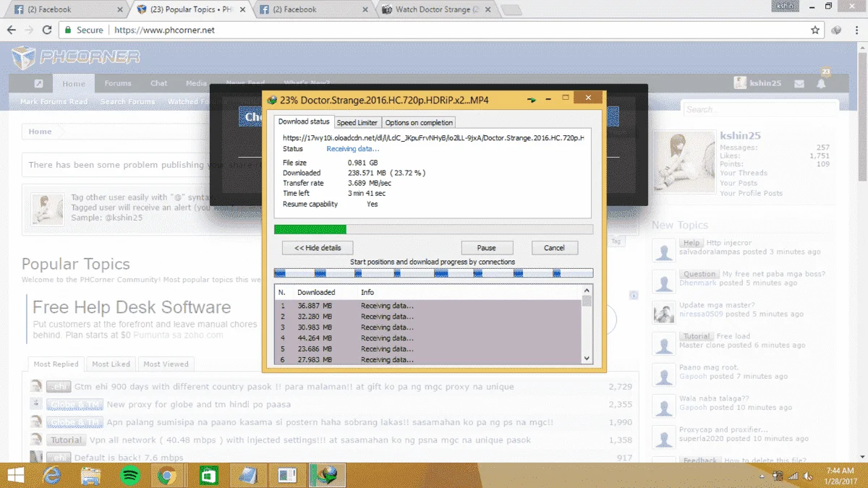Click the download URL text in IDM dialog
This screenshot has width=868, height=488.
pyautogui.click(x=433, y=137)
